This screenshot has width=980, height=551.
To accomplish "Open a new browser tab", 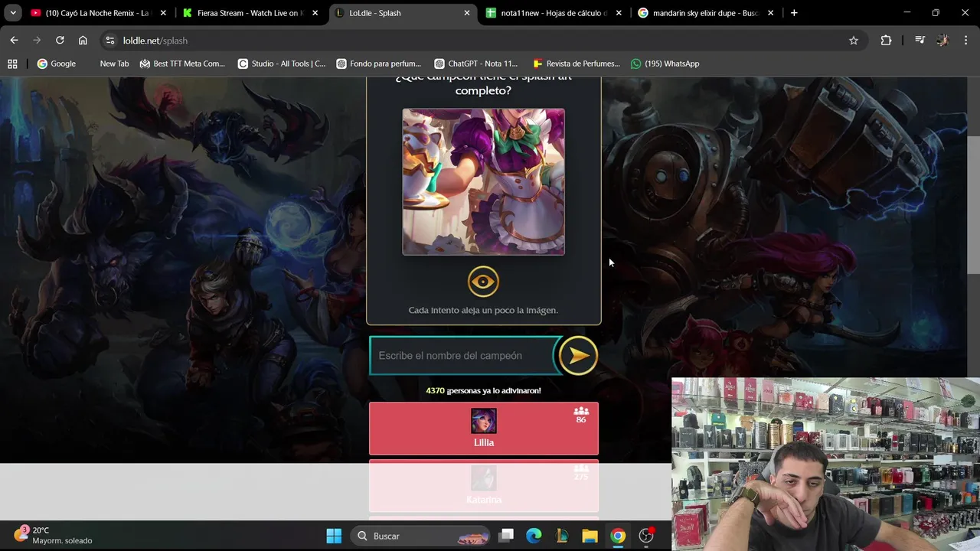I will 794,13.
